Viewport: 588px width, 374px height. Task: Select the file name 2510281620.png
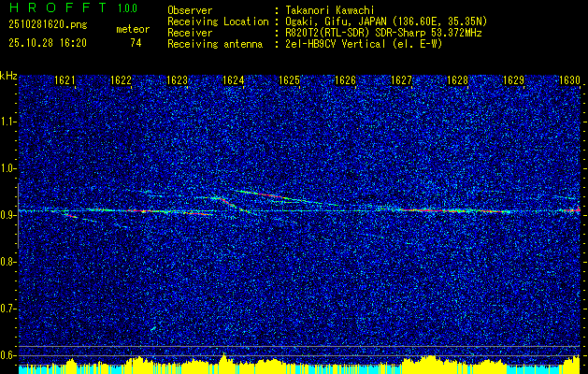pos(48,25)
